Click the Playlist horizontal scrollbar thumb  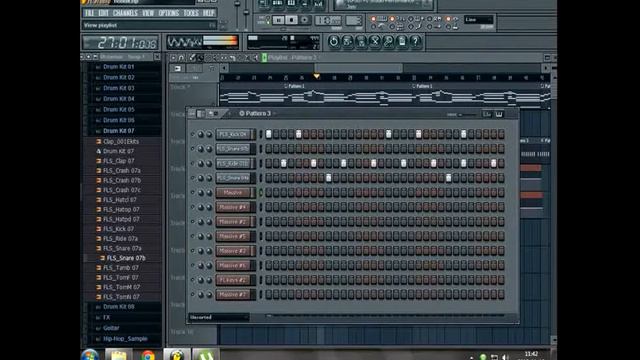(x=358, y=68)
